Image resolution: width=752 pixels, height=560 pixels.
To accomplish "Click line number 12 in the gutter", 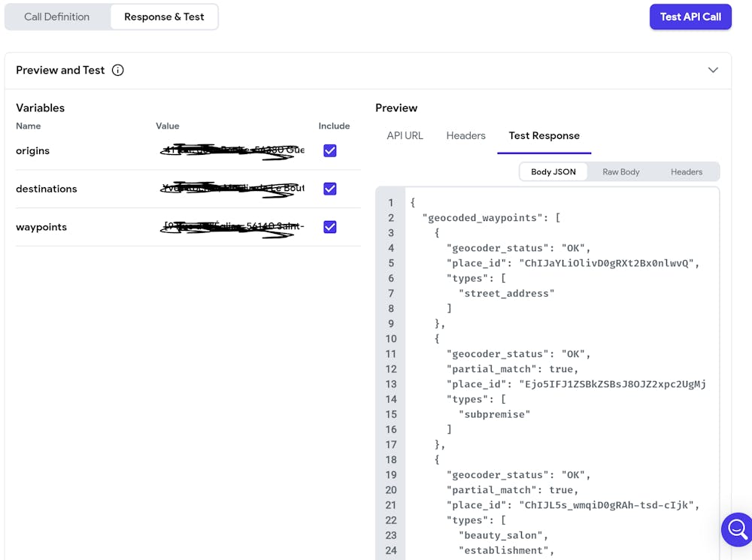I will click(x=391, y=369).
